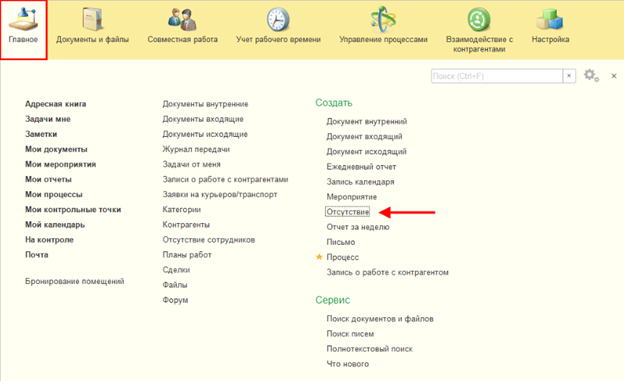
Task: Click the Поиск (Ctrl+F) search field
Action: [x=497, y=76]
